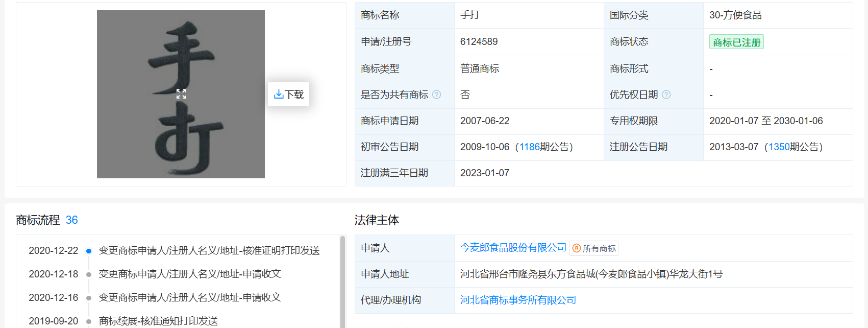
Task: Open the 1350 registration announcement issue link
Action: pyautogui.click(x=779, y=147)
